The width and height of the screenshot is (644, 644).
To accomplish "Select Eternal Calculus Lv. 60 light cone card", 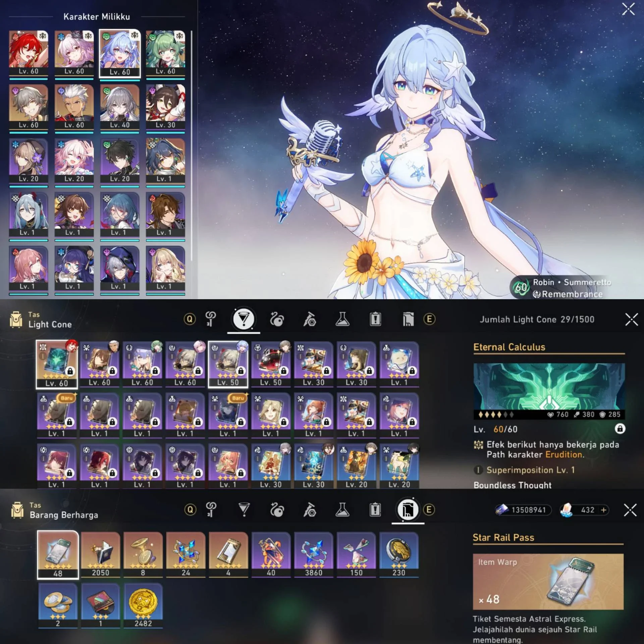I will click(57, 364).
